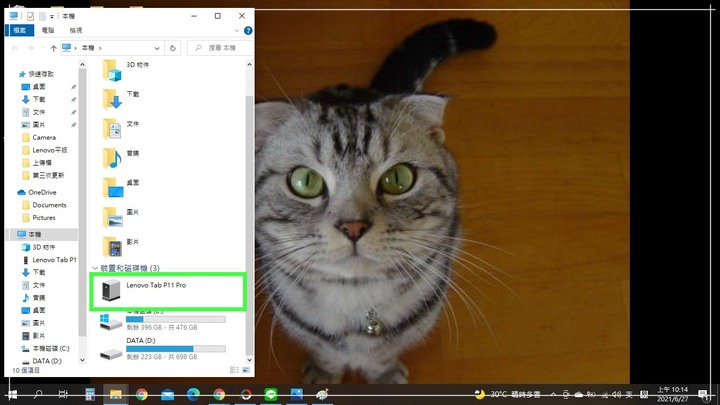Switch to large icons view in status bar
The width and height of the screenshot is (720, 405).
(246, 370)
